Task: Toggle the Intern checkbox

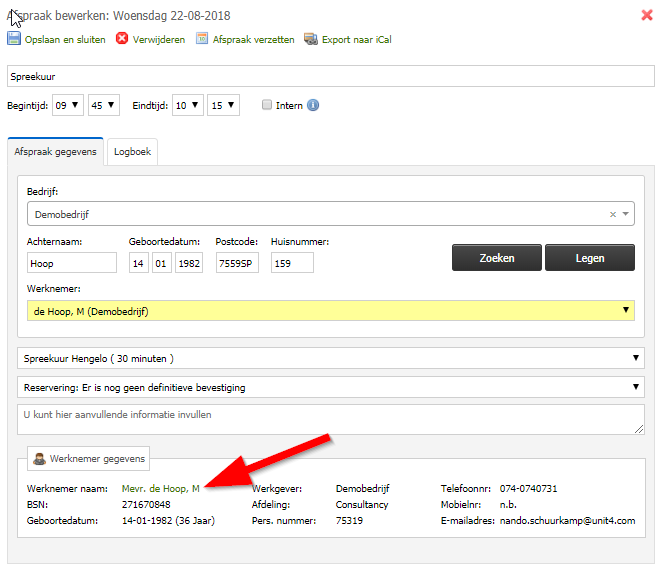Action: (267, 105)
